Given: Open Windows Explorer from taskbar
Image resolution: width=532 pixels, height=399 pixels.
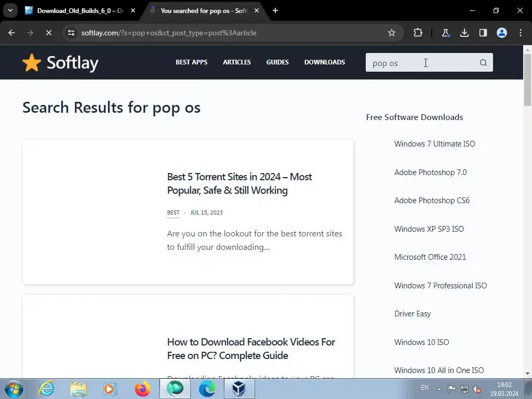Looking at the screenshot, I should pyautogui.click(x=79, y=389).
